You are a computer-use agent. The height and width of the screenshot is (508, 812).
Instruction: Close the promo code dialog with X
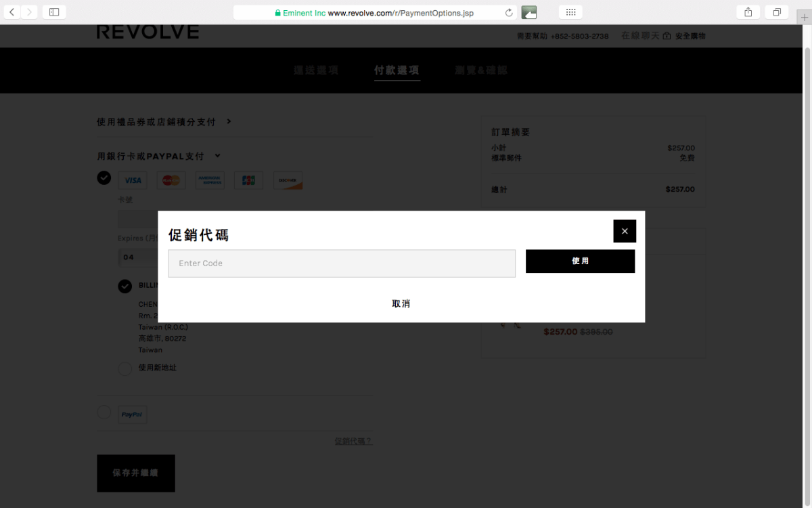pos(624,231)
